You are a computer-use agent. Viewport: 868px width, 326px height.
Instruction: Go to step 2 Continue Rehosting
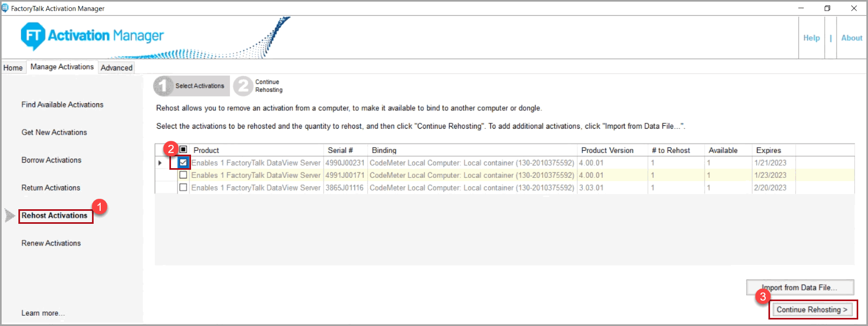point(259,86)
